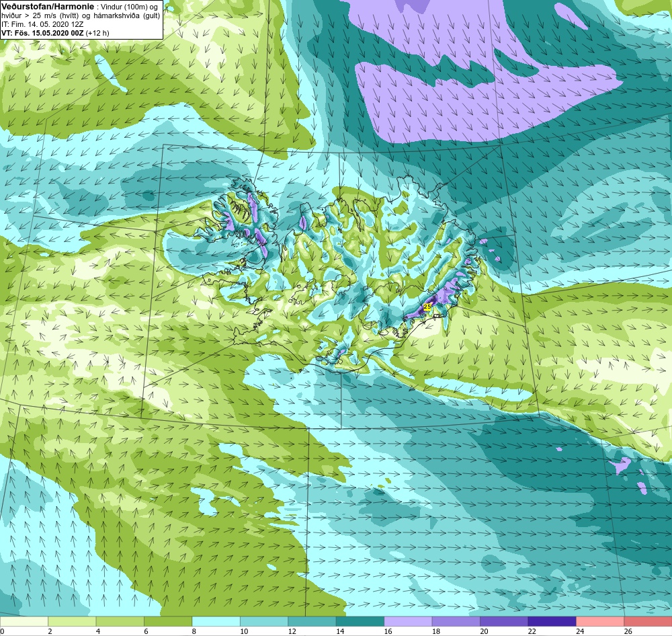Select the dark teal 14–16 legend swatch
Screen dimensions: 672x636
point(360,621)
